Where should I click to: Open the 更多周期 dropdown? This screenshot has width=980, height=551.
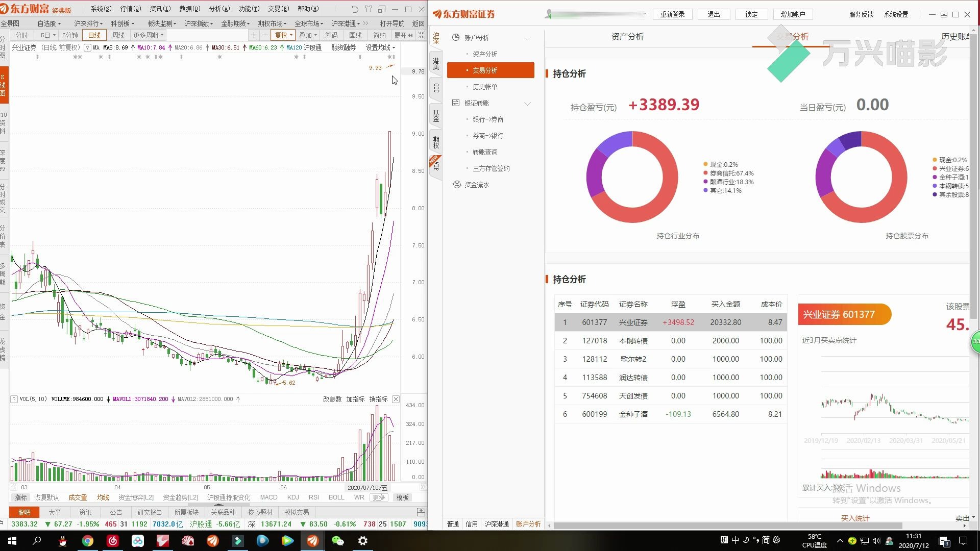coord(149,35)
